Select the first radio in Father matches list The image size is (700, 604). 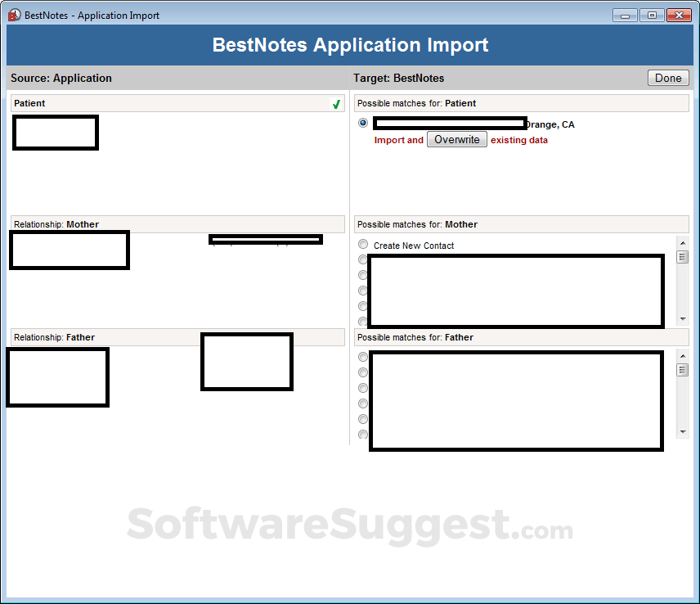[363, 357]
